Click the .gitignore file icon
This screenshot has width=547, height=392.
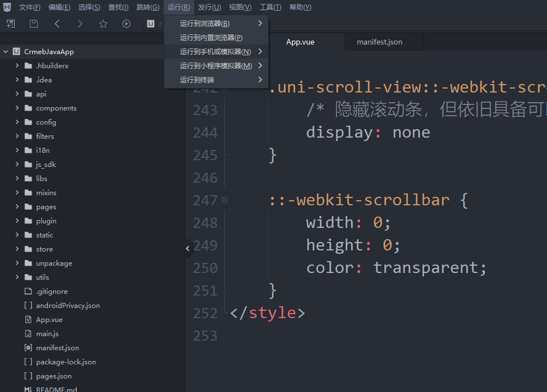click(x=28, y=291)
